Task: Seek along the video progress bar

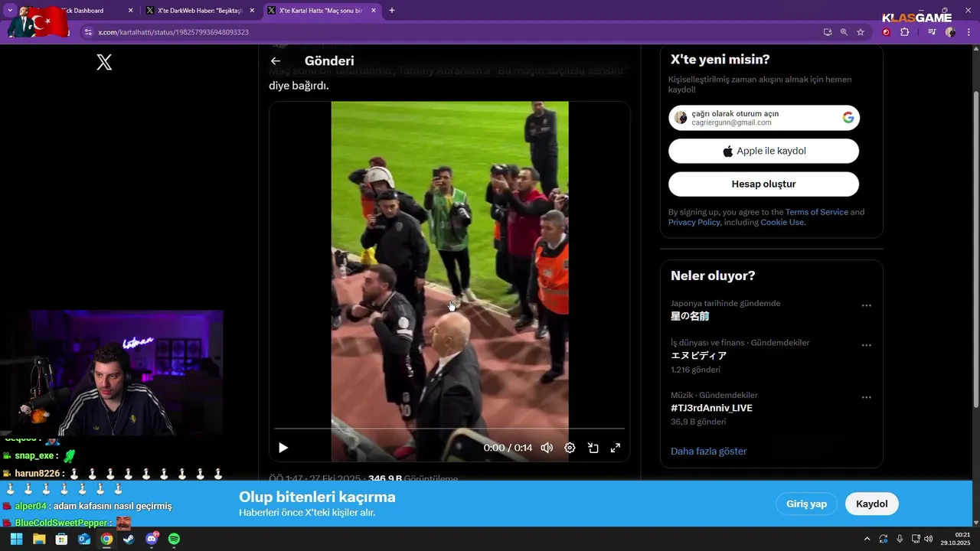Action: pos(449,429)
